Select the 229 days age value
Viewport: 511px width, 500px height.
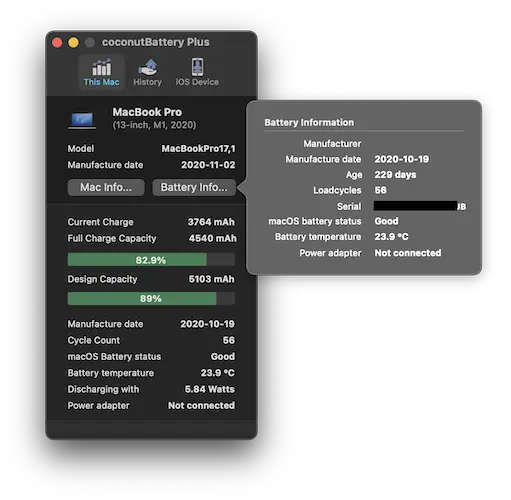[395, 175]
